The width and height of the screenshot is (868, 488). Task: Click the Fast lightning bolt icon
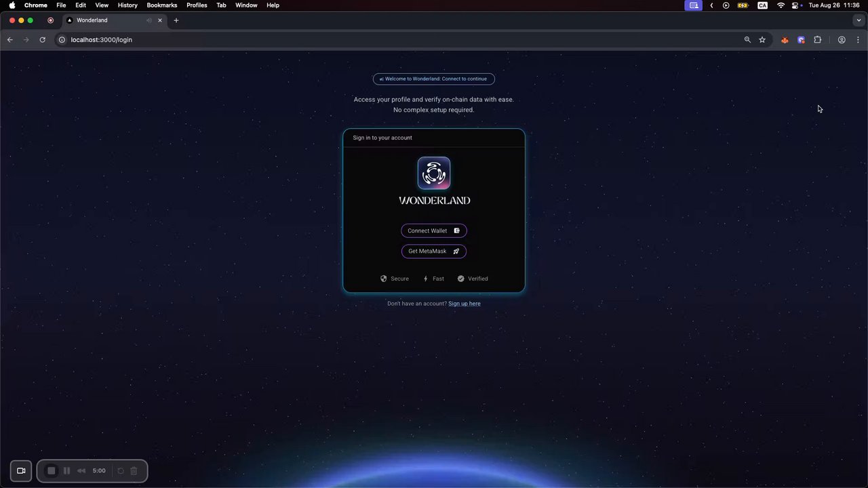point(426,279)
